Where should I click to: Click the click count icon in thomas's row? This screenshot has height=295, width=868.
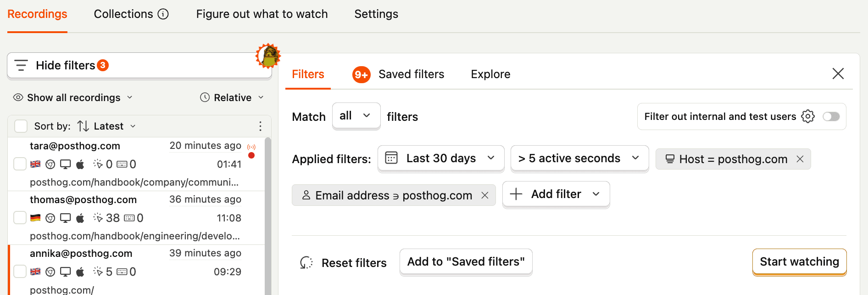click(98, 217)
